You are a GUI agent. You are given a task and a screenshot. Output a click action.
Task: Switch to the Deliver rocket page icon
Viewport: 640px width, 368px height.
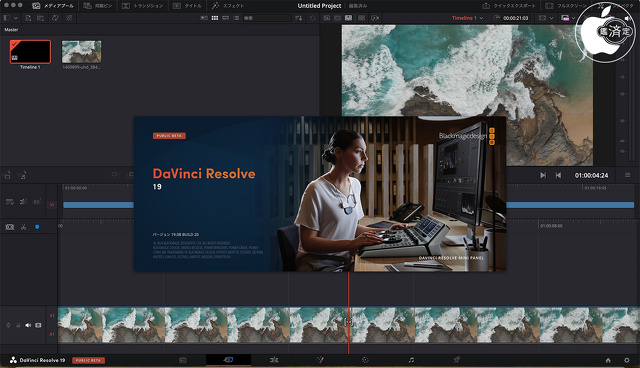456,360
